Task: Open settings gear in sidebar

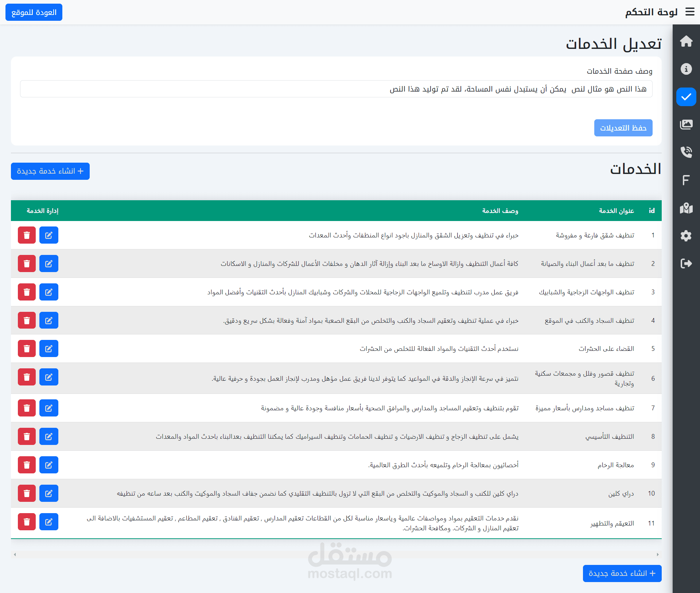Action: (686, 236)
